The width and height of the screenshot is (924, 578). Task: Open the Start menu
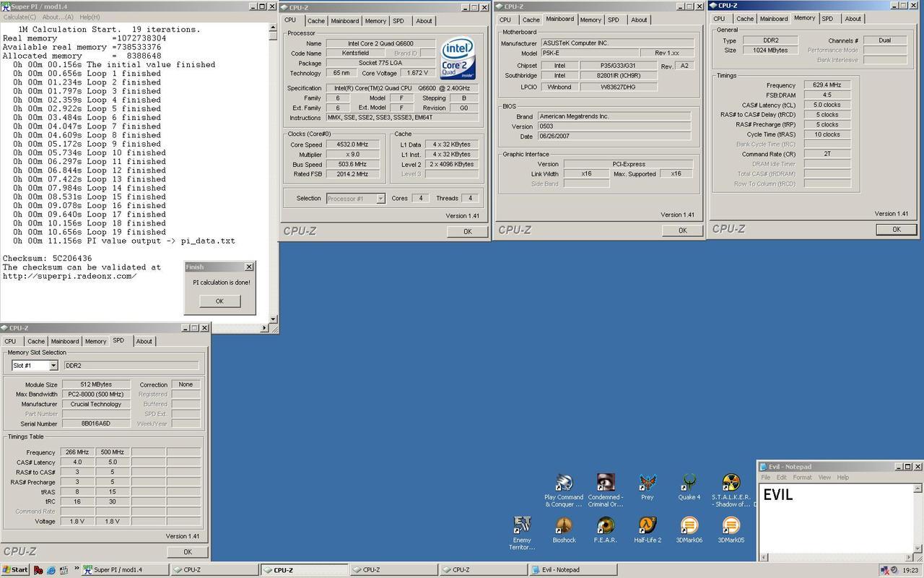tap(15, 570)
